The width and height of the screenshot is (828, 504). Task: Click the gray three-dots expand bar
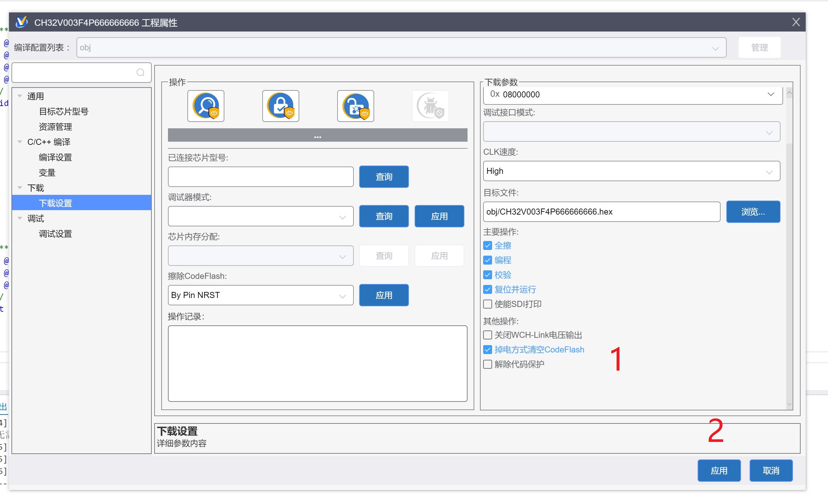[317, 135]
